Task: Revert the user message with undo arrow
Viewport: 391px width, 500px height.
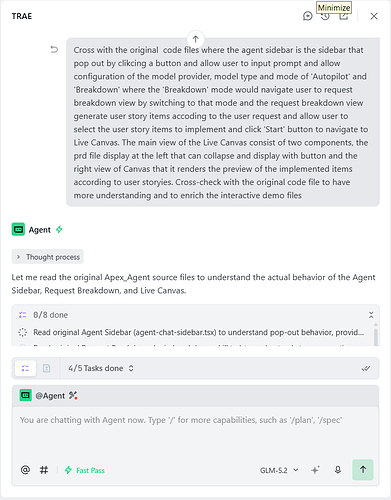Action: 54,50
